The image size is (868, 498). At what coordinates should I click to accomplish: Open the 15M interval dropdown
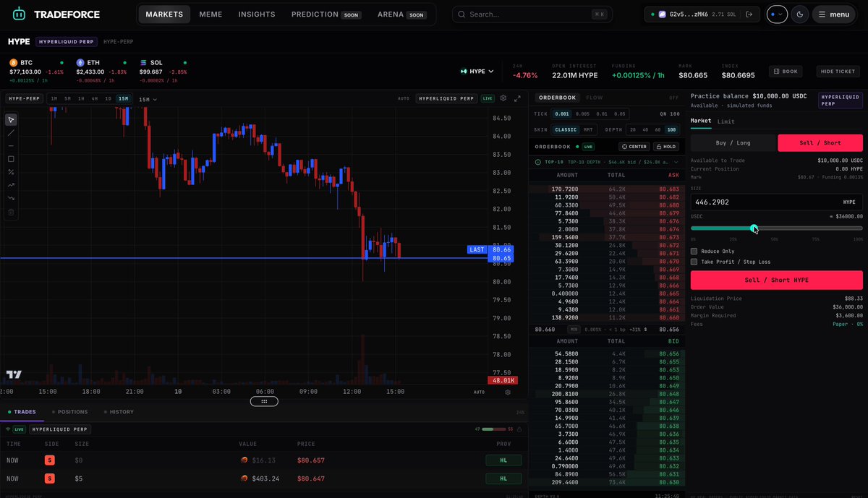click(x=148, y=99)
